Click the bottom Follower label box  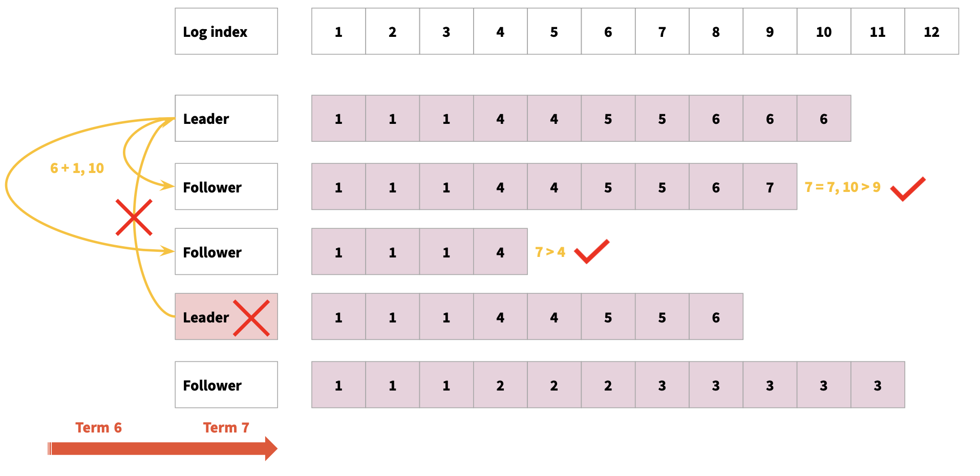point(226,385)
